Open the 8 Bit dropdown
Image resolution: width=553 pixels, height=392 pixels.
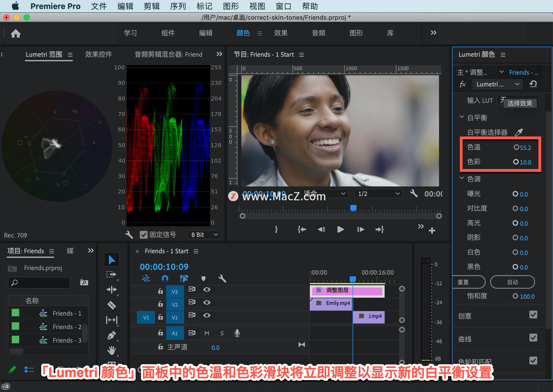point(204,235)
